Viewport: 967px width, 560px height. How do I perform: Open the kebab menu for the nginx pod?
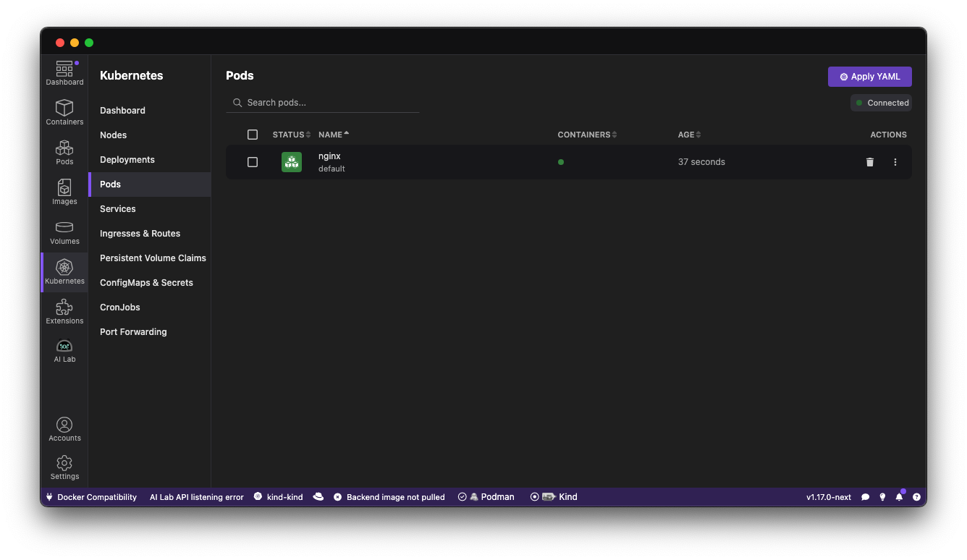[x=895, y=162]
